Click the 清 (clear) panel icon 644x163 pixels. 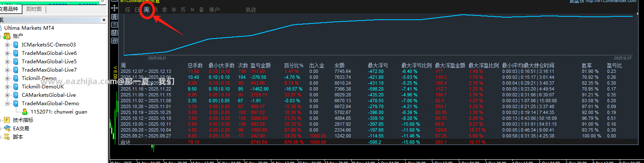click(x=114, y=17)
